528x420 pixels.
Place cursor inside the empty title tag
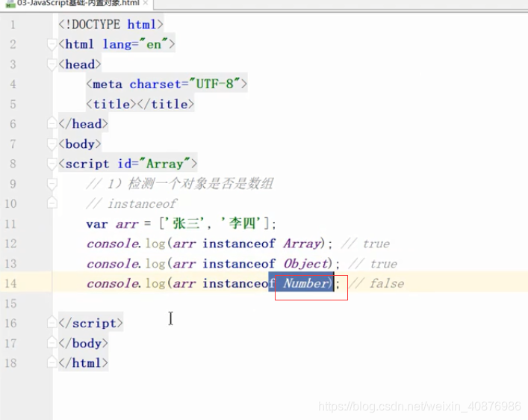tap(137, 104)
